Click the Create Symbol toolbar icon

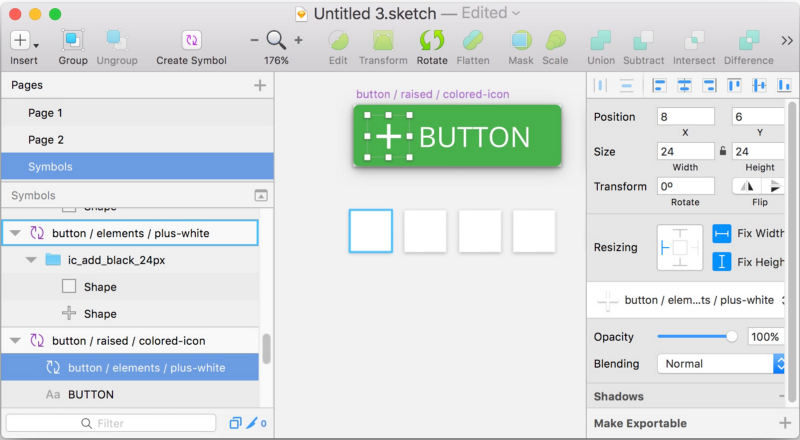click(192, 41)
